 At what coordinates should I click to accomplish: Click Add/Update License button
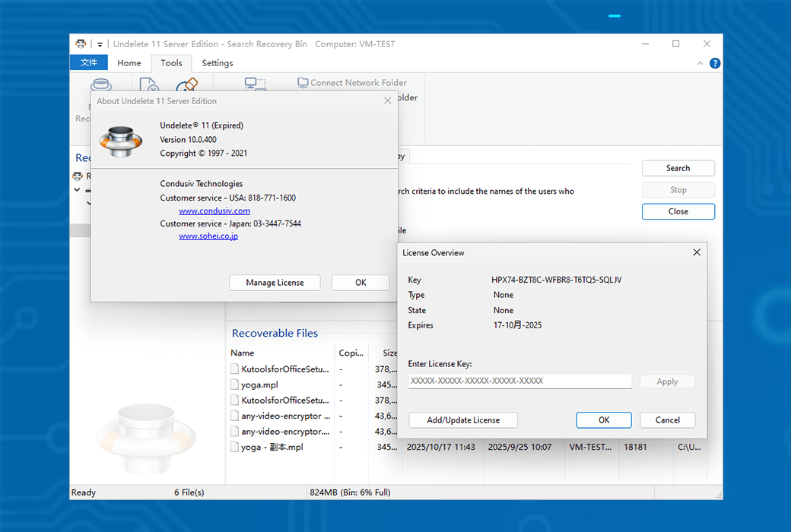coord(463,420)
